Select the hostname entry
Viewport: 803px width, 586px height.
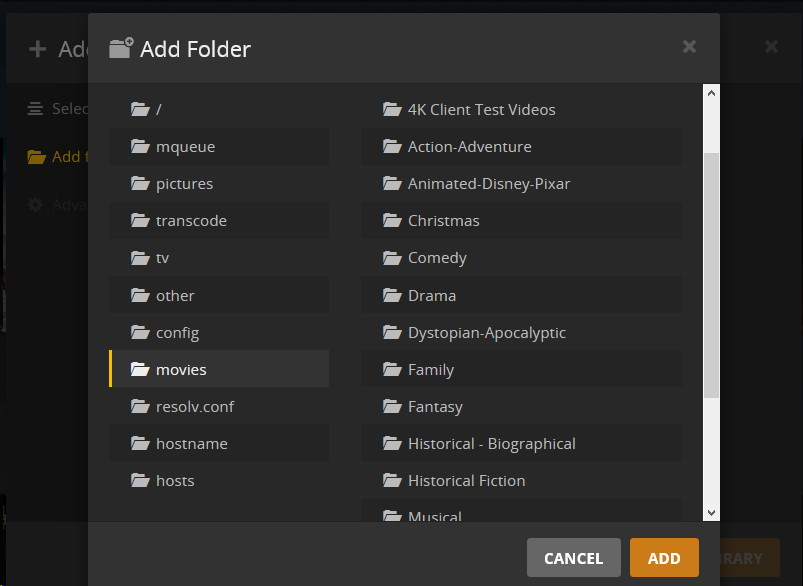coord(219,444)
